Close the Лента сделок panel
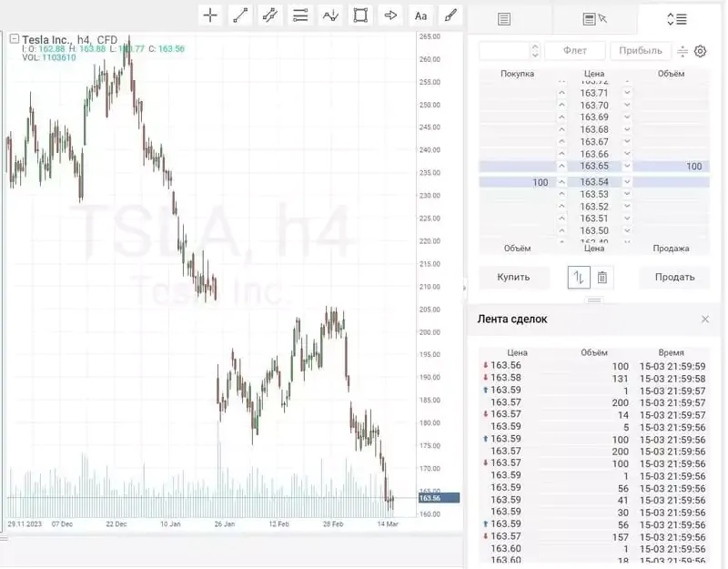 coord(705,320)
